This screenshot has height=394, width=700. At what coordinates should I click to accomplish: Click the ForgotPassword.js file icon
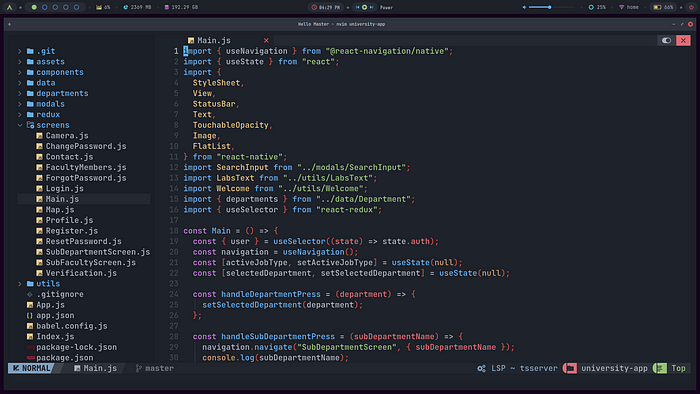pyautogui.click(x=39, y=178)
